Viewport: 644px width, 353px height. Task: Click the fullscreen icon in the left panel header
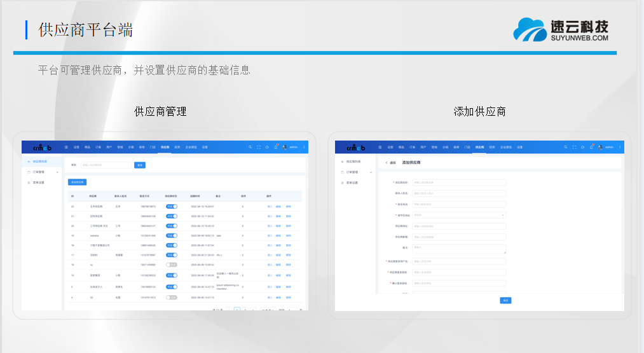pyautogui.click(x=259, y=147)
